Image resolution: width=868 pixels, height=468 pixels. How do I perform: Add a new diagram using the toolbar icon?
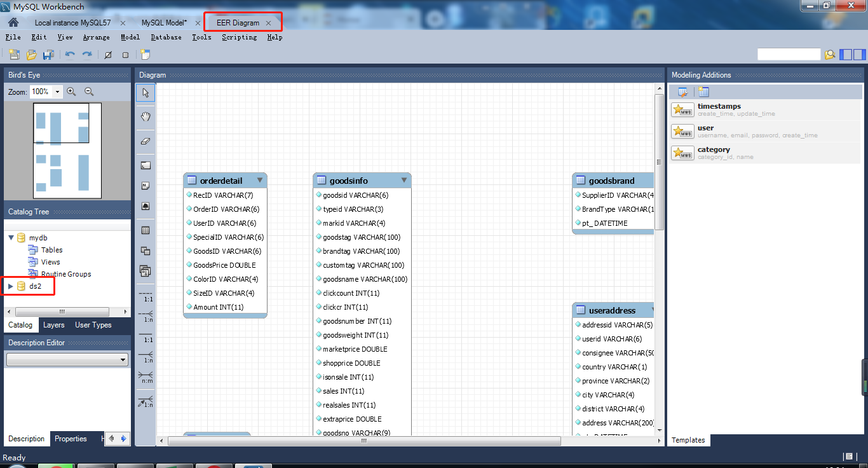(x=145, y=55)
